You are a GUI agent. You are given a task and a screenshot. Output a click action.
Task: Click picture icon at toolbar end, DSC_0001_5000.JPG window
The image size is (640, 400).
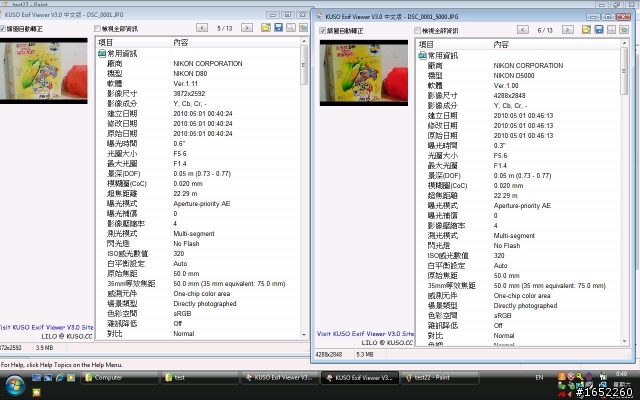tap(624, 29)
